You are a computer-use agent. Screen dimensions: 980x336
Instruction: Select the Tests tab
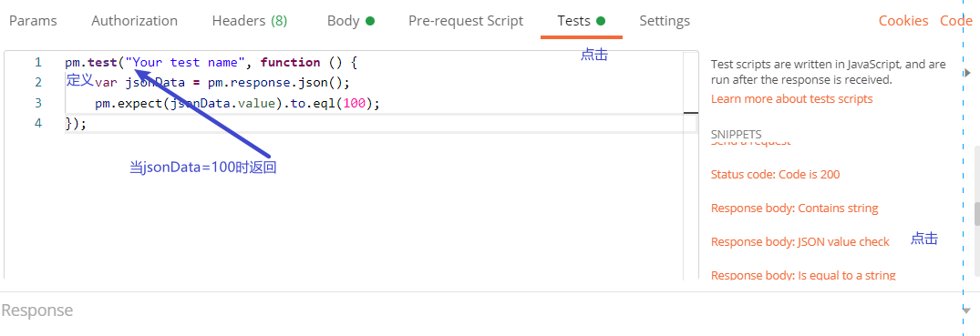[x=582, y=21]
